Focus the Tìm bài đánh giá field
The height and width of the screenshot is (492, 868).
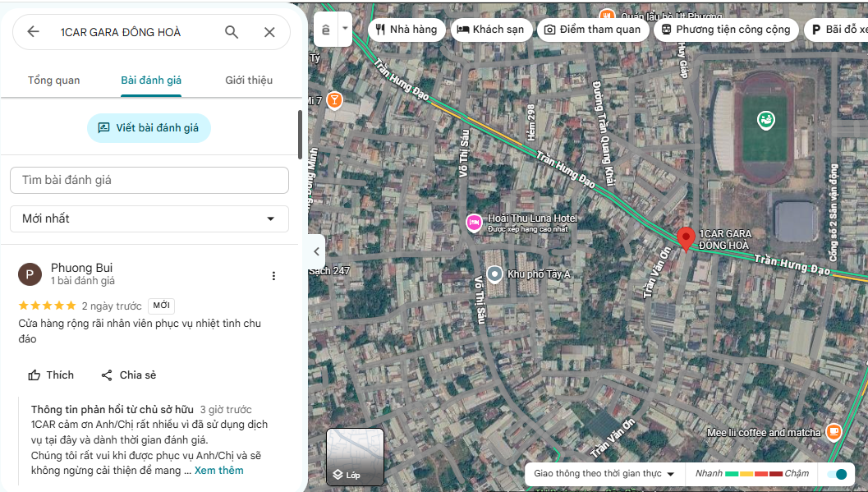click(149, 181)
